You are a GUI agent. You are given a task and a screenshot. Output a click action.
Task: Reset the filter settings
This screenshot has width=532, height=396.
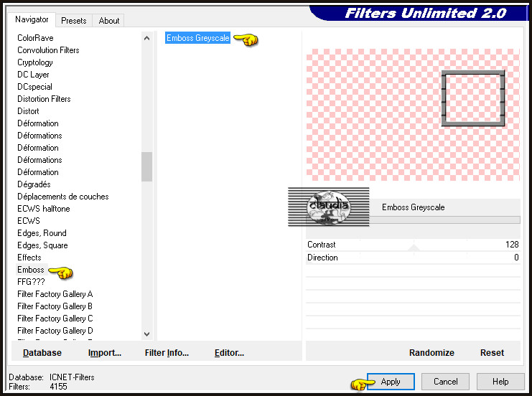tap(492, 353)
